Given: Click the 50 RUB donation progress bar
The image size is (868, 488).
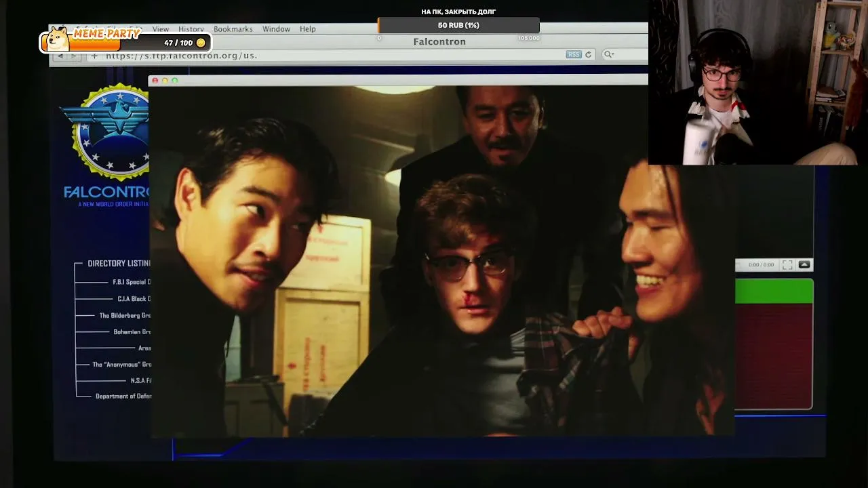Looking at the screenshot, I should coord(458,25).
